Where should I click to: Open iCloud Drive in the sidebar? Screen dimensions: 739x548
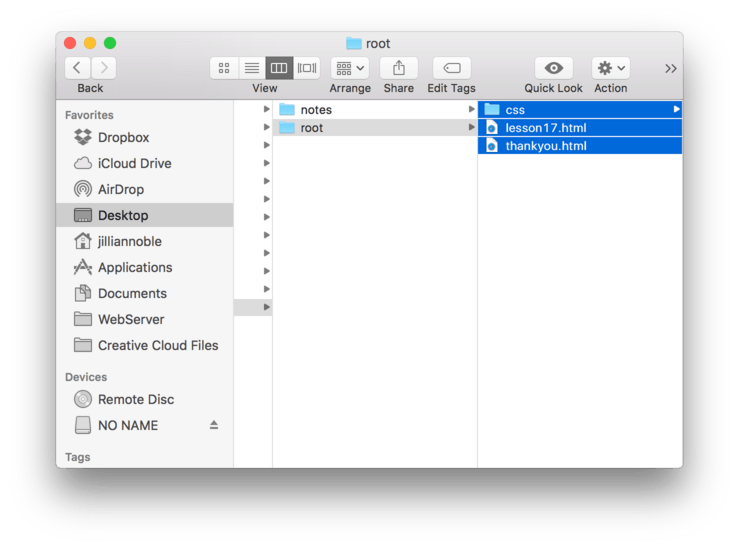(x=145, y=164)
